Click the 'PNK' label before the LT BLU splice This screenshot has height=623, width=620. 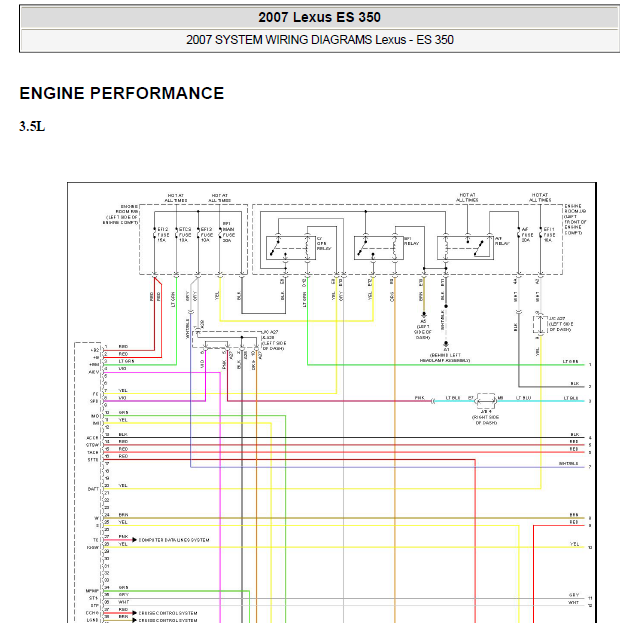[x=419, y=398]
